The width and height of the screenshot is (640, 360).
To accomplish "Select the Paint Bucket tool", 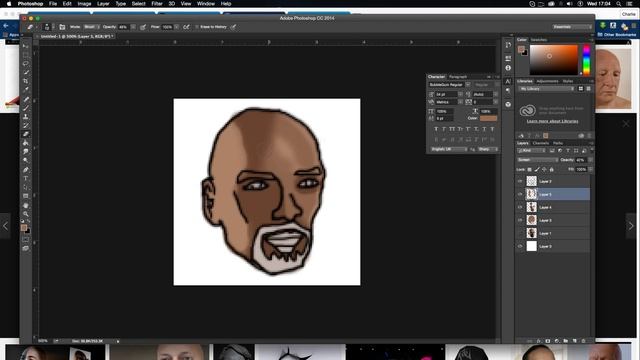I will tap(26, 143).
